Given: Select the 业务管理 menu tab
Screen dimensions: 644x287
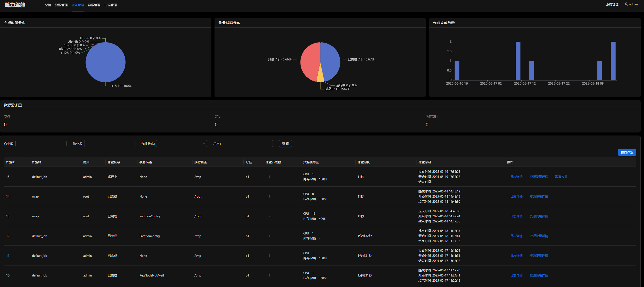Looking at the screenshot, I should (78, 5).
